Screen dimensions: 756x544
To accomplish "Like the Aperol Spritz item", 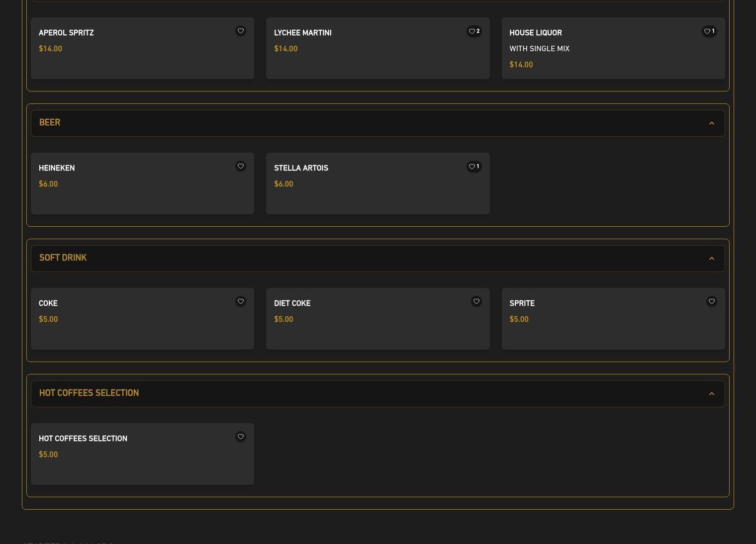I will [x=240, y=31].
